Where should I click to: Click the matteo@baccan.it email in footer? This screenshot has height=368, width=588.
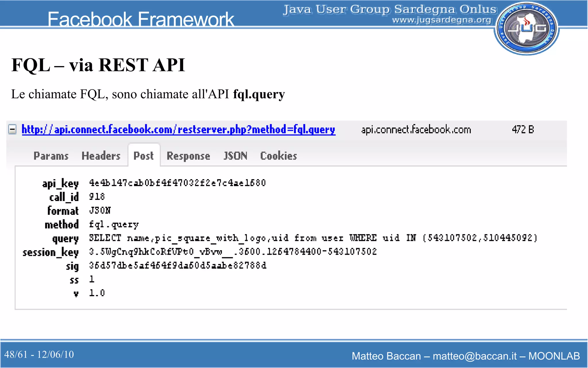(475, 356)
